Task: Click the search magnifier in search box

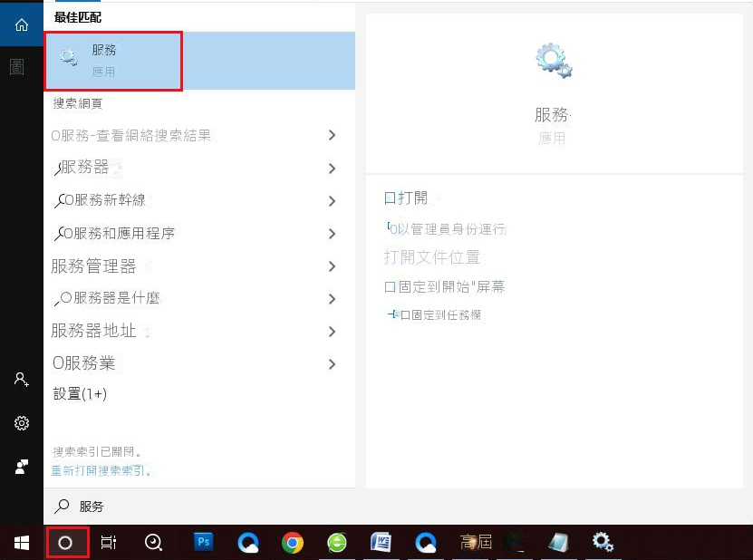Action: [x=62, y=507]
